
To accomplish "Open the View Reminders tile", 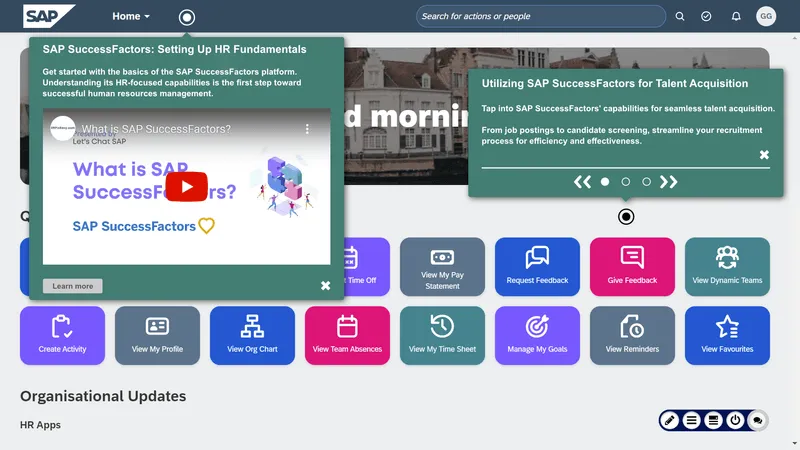I will pos(632,335).
